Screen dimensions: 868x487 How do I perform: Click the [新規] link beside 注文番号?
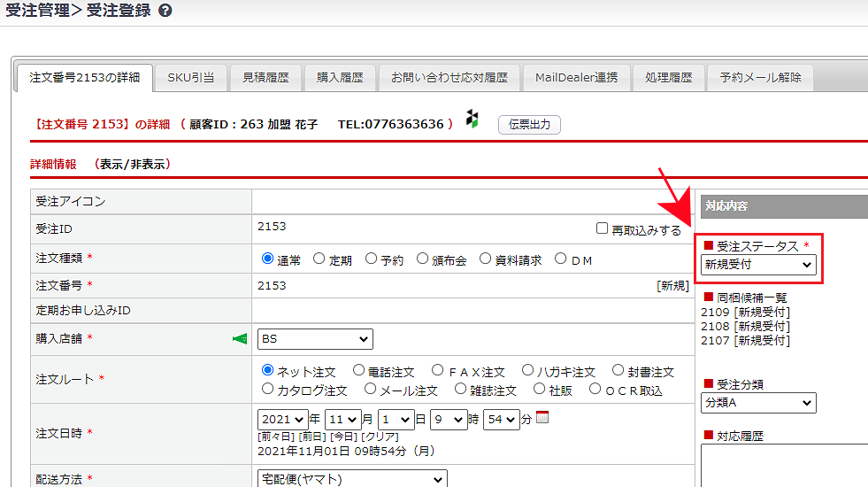[x=672, y=286]
